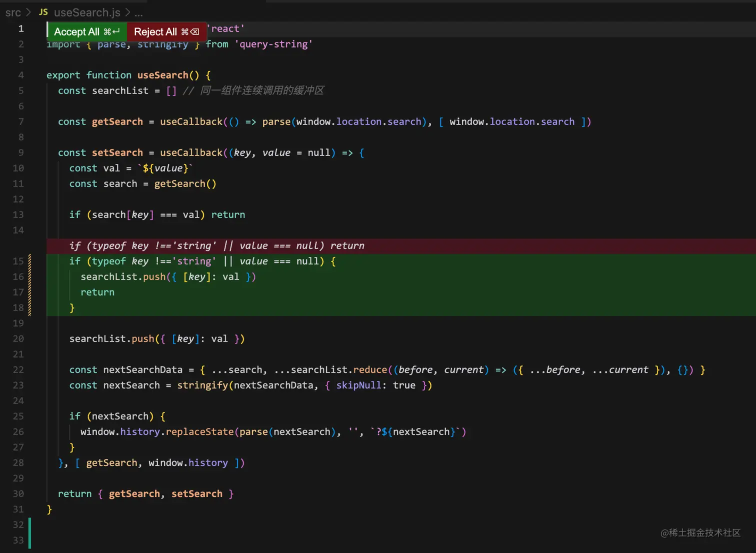Select the src breadcrumb segment

click(13, 12)
